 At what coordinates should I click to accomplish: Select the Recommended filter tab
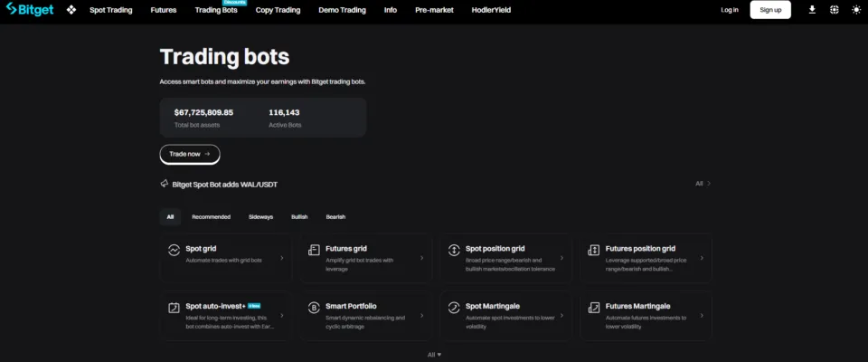[x=211, y=217]
